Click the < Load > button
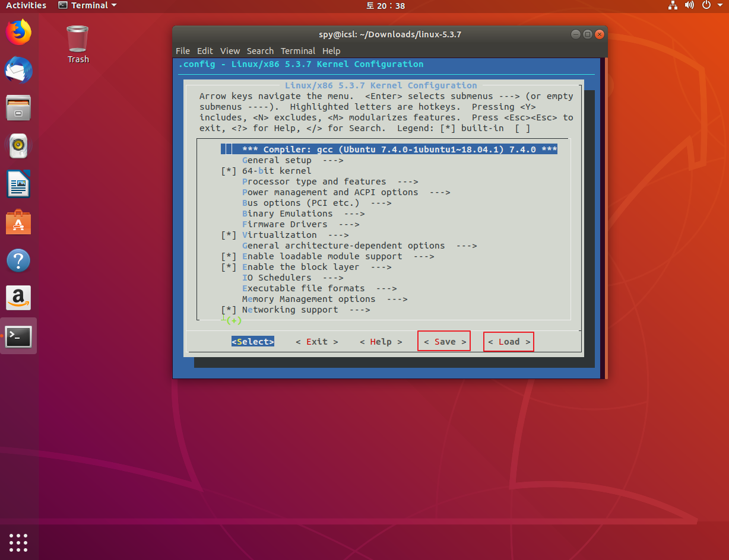This screenshot has height=560, width=729. [x=509, y=342]
